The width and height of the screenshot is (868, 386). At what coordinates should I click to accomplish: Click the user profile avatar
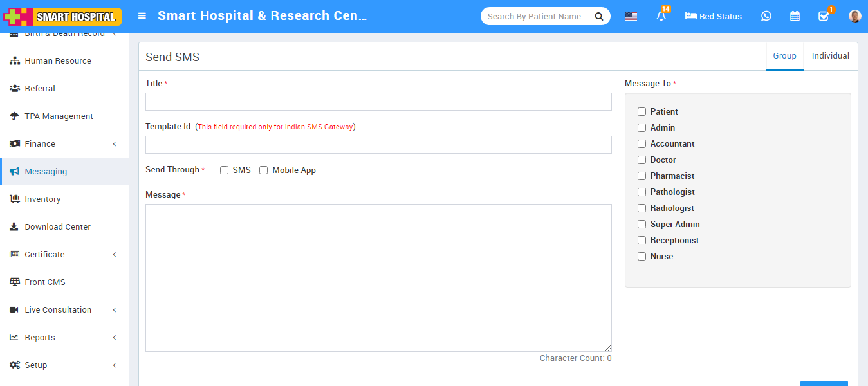(854, 16)
